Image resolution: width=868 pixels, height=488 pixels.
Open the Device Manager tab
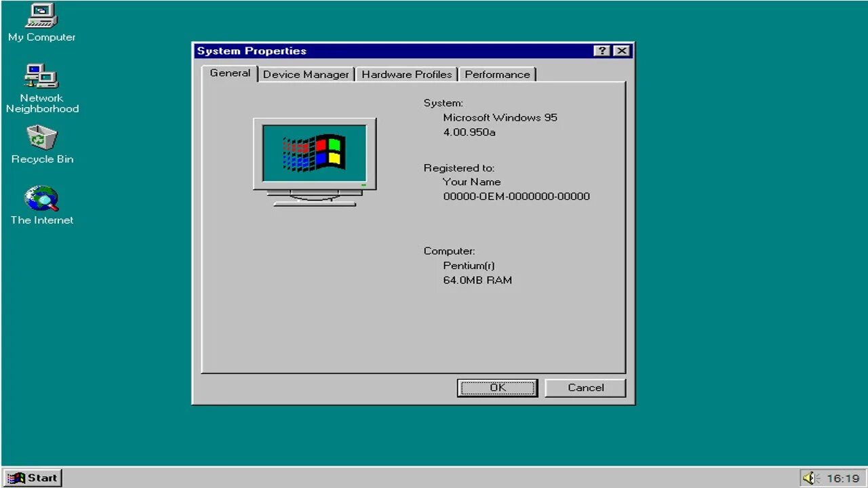[x=306, y=75]
